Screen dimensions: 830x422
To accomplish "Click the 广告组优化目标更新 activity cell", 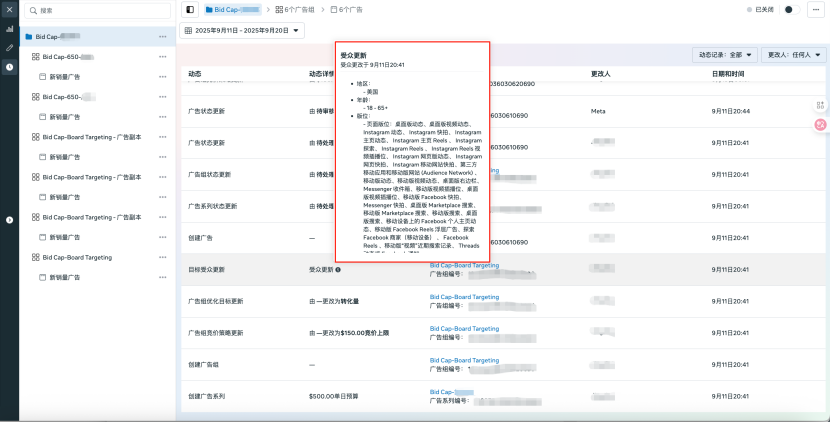I will coord(216,301).
